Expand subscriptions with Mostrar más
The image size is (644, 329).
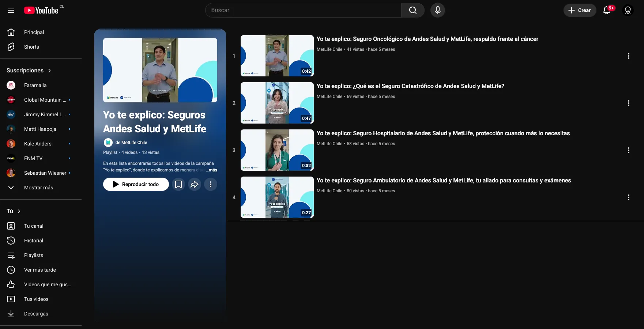pyautogui.click(x=38, y=188)
